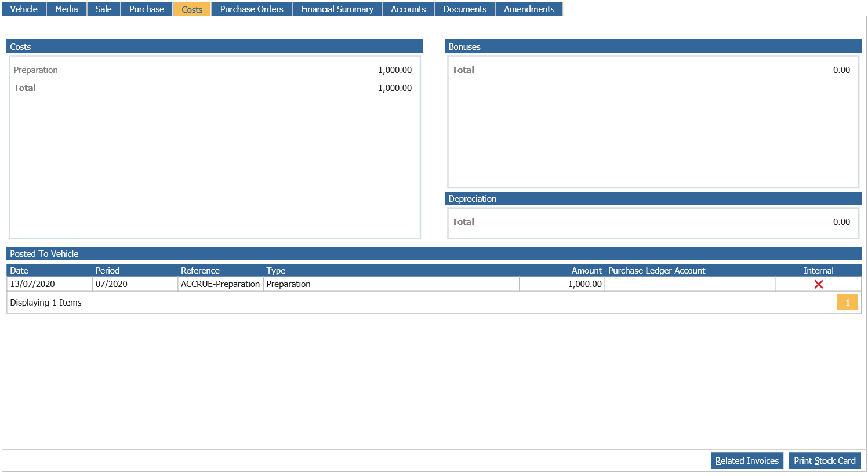Sort by the Date column header
Viewport: 868px width, 476px height.
[19, 271]
